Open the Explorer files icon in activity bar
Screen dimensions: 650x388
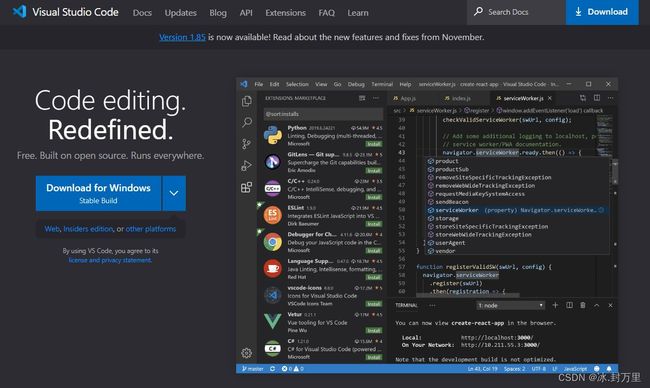click(247, 101)
